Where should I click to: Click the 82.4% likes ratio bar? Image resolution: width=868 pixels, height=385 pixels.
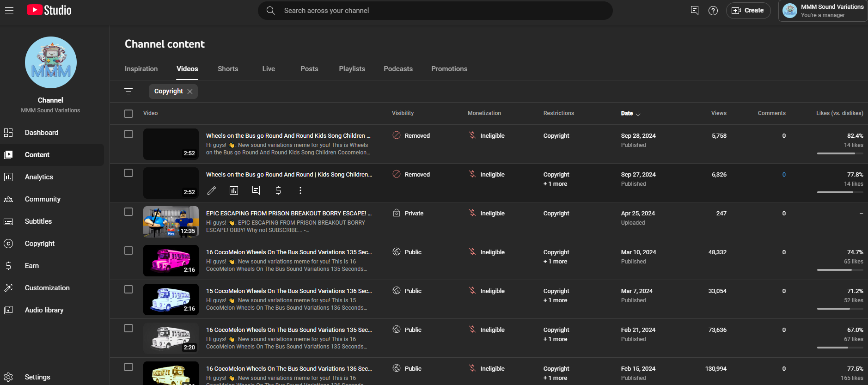[840, 153]
